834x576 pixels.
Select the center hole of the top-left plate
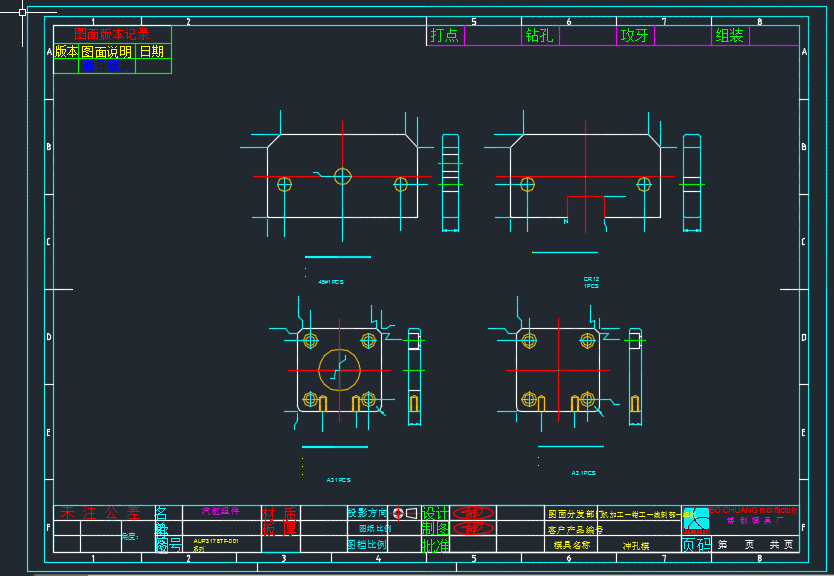click(x=343, y=176)
